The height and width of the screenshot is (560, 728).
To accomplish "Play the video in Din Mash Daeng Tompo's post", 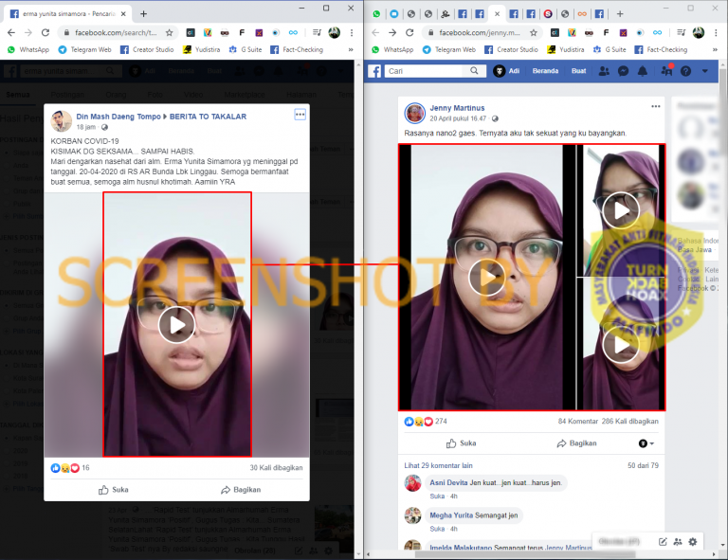I will [x=176, y=325].
